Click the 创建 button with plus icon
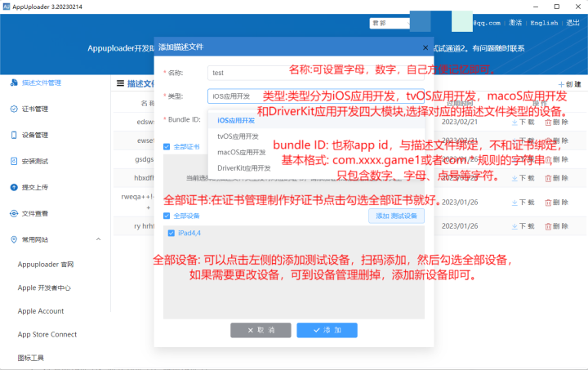 pyautogui.click(x=570, y=84)
